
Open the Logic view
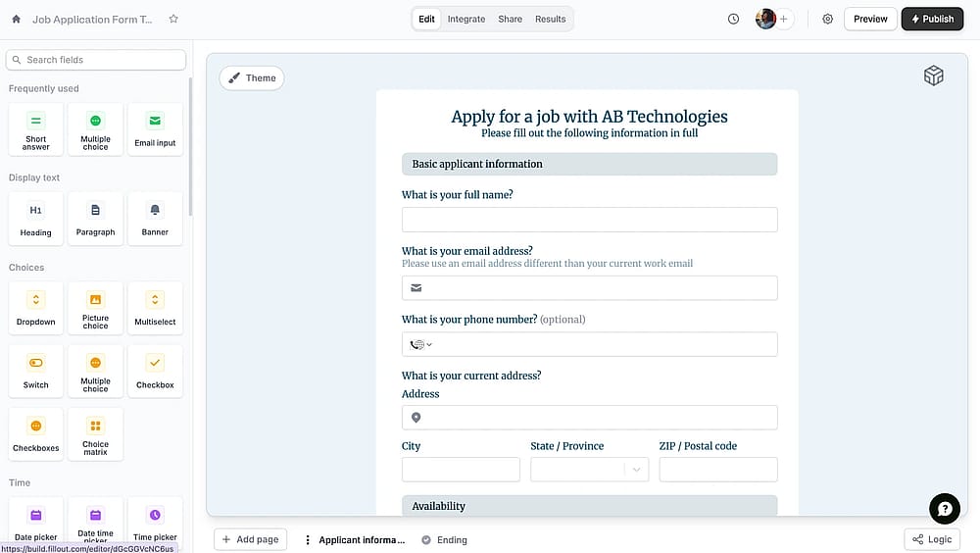pyautogui.click(x=932, y=539)
